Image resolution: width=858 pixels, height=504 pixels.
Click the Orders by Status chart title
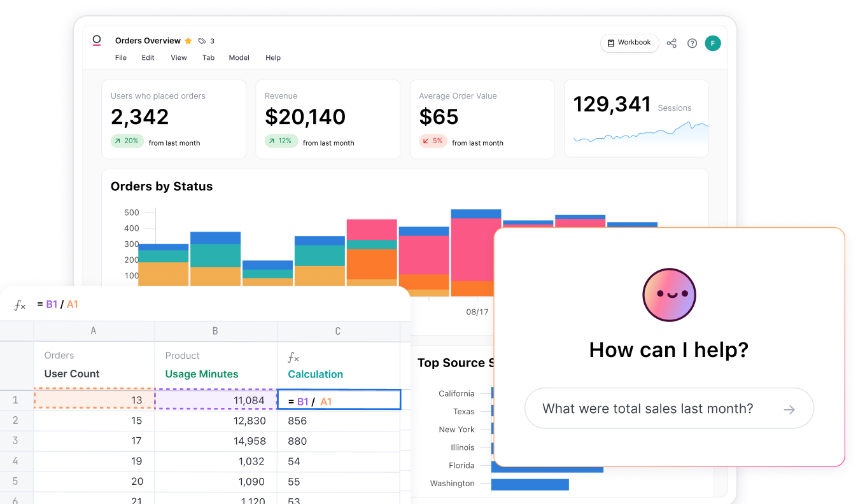pyautogui.click(x=161, y=186)
